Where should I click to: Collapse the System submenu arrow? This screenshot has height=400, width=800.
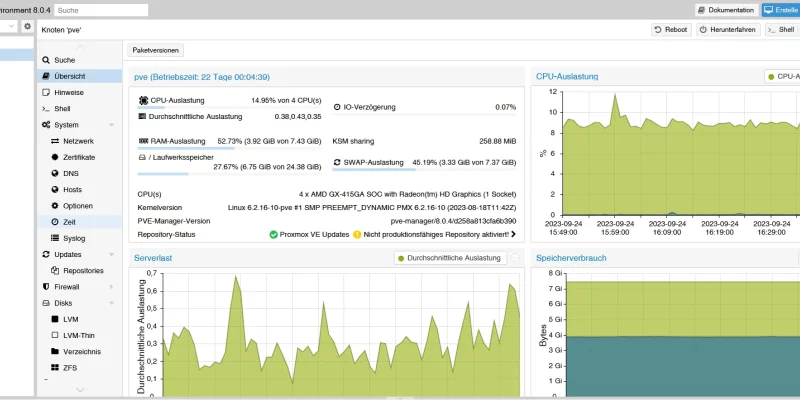(112, 125)
